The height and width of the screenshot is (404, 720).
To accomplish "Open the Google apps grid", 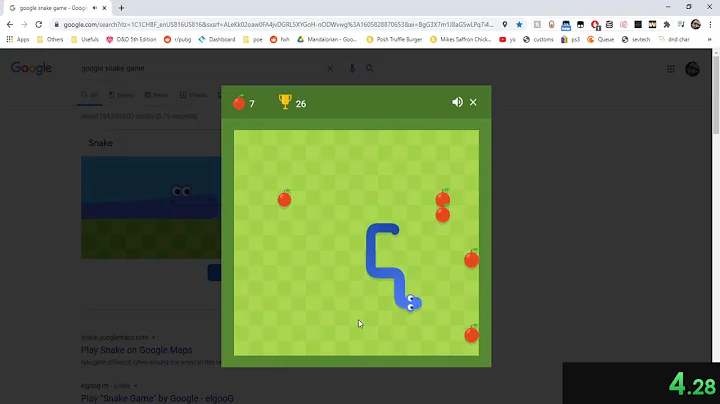I will coord(671,69).
